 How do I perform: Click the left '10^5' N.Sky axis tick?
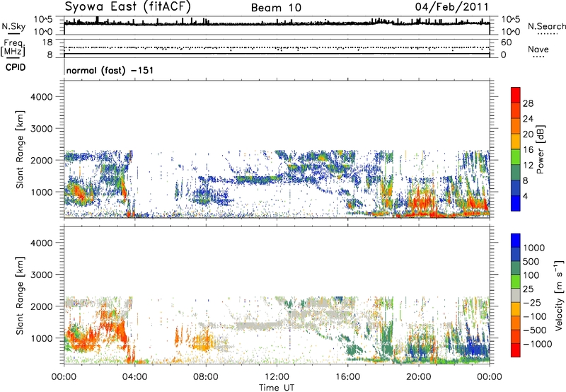pos(43,20)
